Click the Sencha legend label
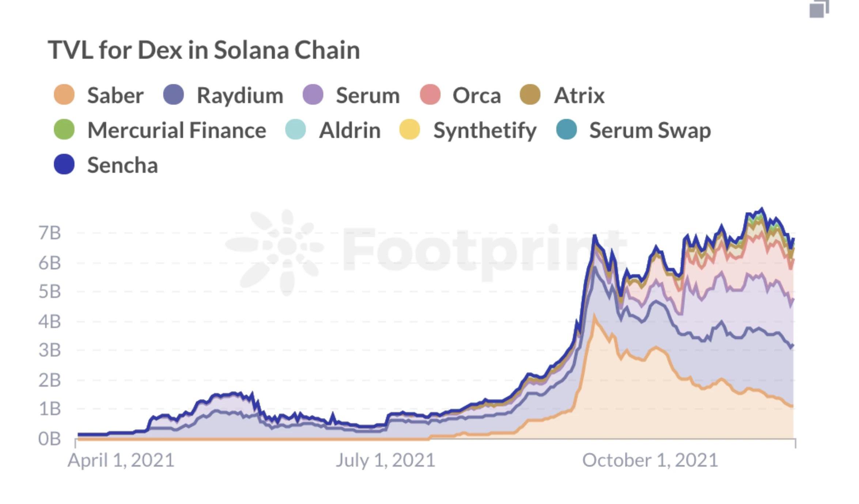 point(122,165)
